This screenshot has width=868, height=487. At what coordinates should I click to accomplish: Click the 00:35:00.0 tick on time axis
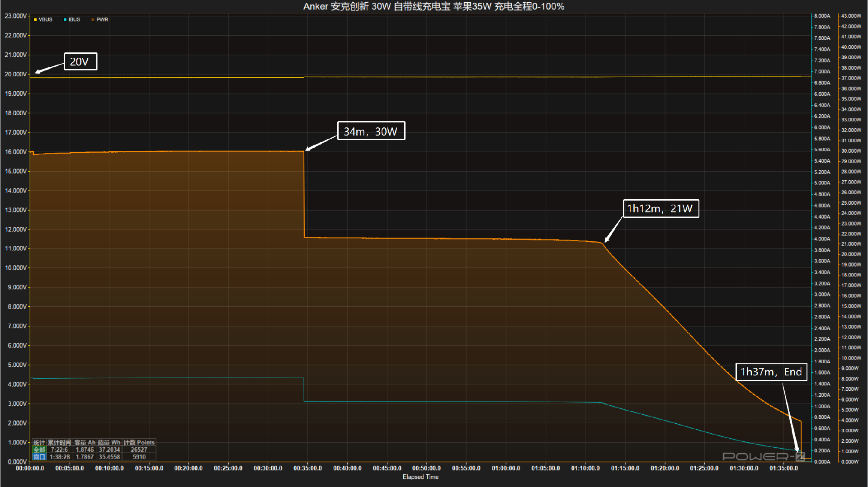click(307, 468)
